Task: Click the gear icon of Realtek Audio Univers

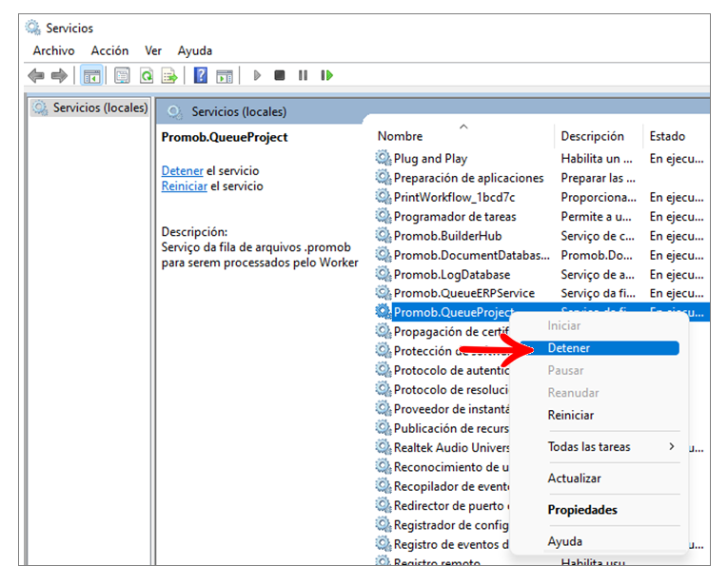Action: point(384,447)
